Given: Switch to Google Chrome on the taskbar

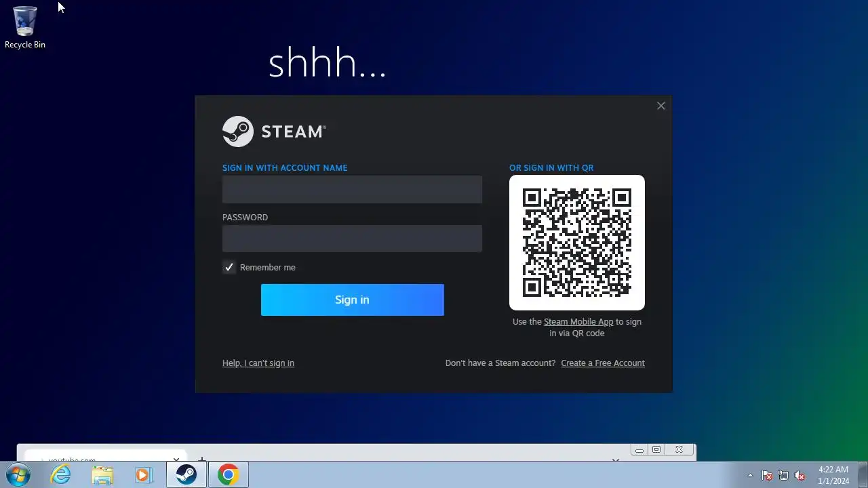Looking at the screenshot, I should coord(228,474).
